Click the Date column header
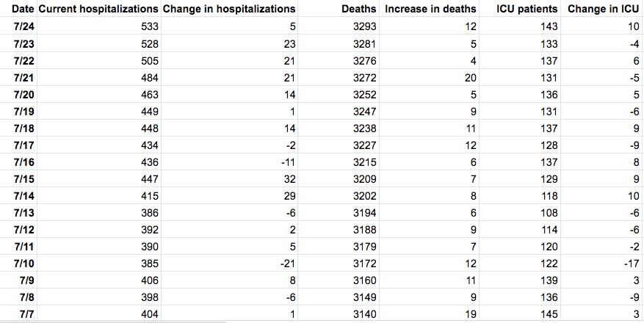Viewport: 644px width, 323px height. click(22, 10)
